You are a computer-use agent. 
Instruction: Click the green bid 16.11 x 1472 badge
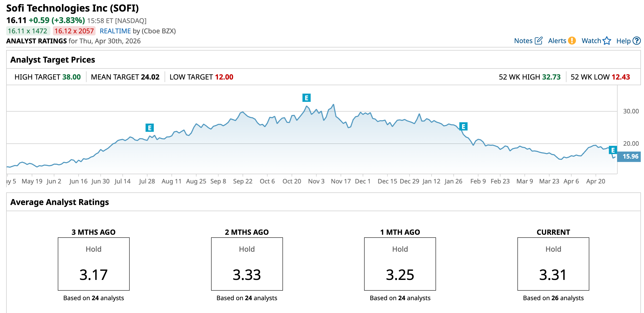click(x=28, y=31)
